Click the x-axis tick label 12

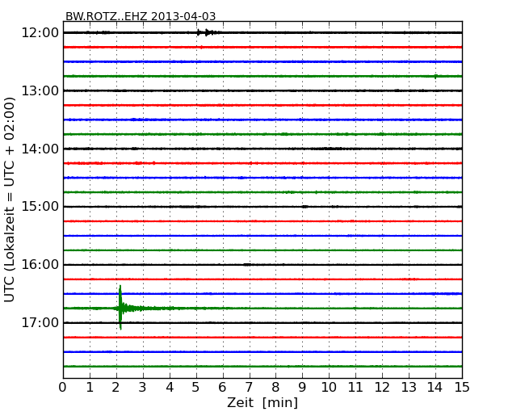pos(382,387)
